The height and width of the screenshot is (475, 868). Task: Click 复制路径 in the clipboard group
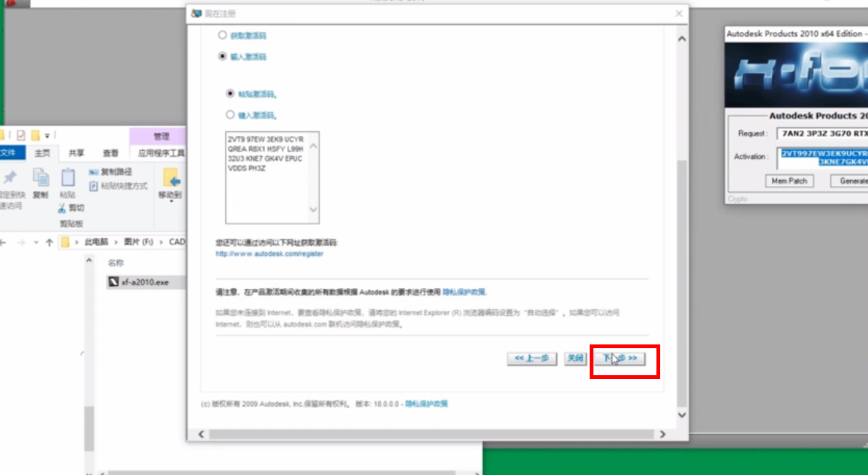(x=111, y=172)
